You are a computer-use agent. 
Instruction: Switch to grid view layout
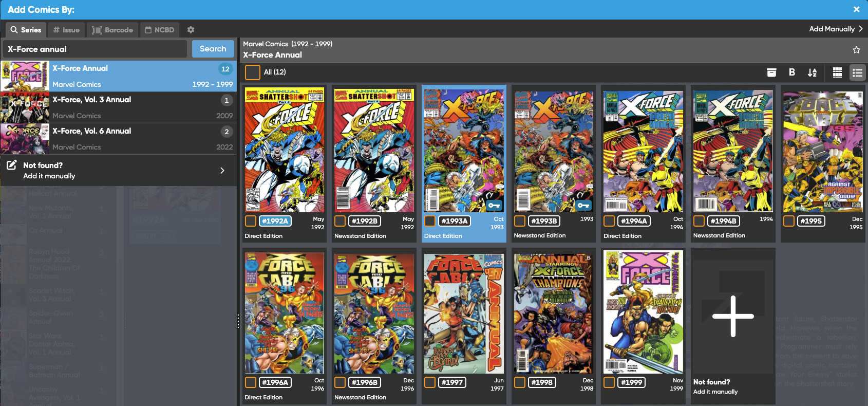837,72
